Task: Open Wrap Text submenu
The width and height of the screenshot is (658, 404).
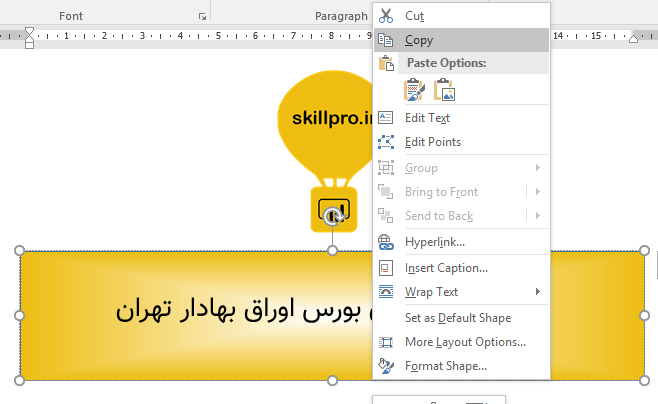Action: [x=462, y=292]
